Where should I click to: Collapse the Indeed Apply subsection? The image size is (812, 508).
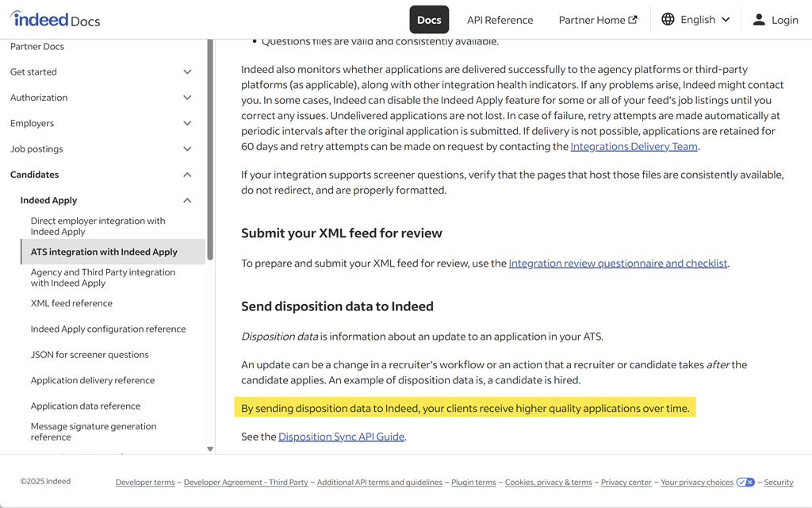187,201
